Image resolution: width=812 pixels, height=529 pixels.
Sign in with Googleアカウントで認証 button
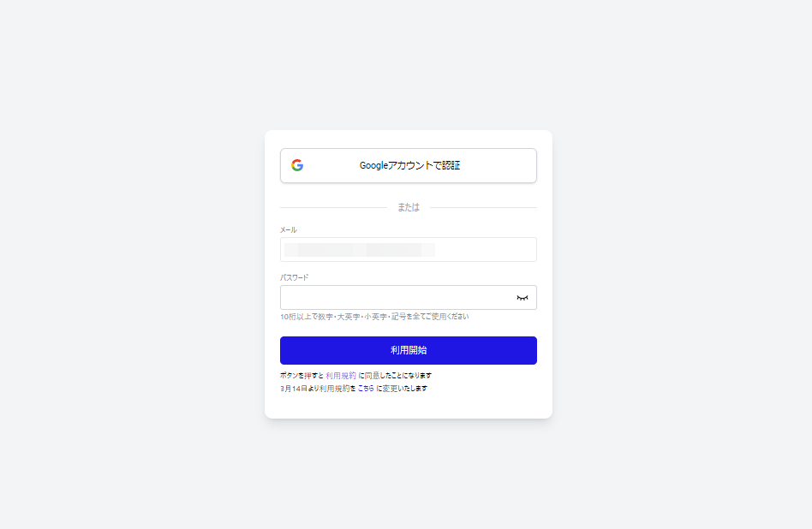[x=409, y=166]
